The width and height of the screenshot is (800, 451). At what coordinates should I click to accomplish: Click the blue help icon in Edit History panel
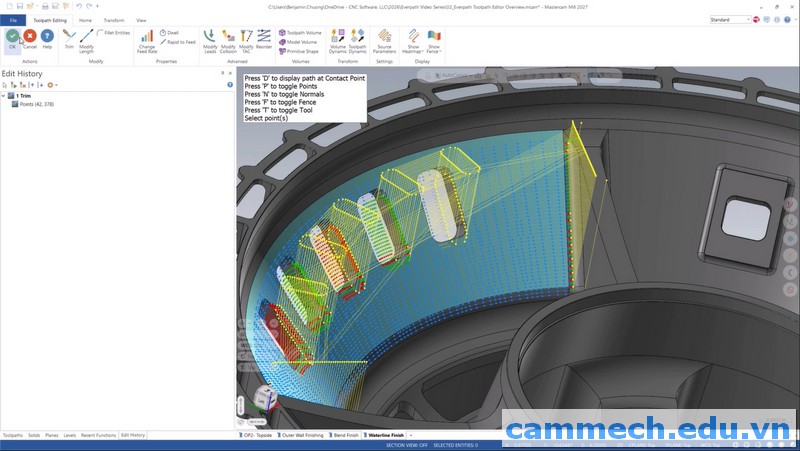pos(230,85)
